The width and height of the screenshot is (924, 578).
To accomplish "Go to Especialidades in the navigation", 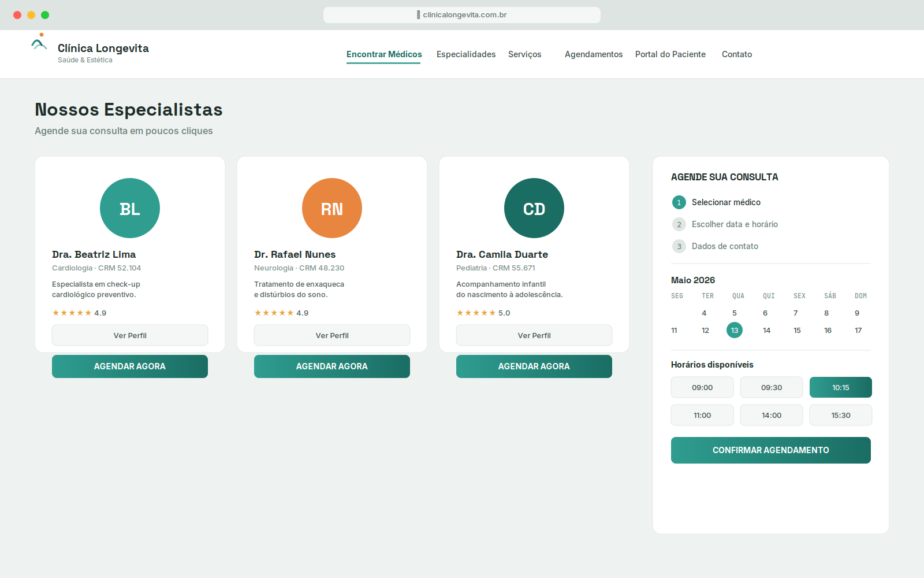I will pyautogui.click(x=466, y=54).
